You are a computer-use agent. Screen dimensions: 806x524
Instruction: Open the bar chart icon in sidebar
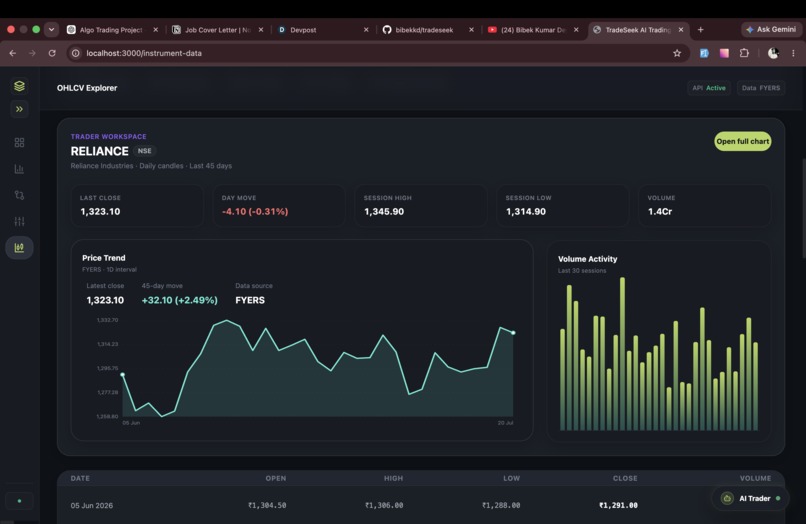[20, 169]
